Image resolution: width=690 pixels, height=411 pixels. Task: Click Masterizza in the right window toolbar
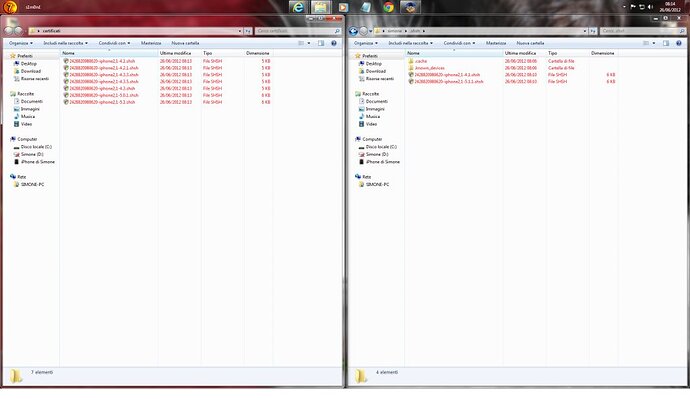point(497,43)
